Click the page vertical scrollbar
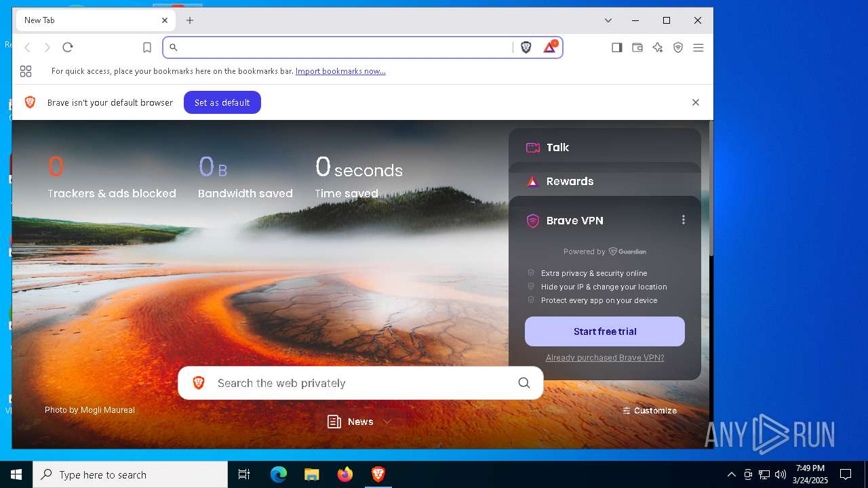 (711, 190)
